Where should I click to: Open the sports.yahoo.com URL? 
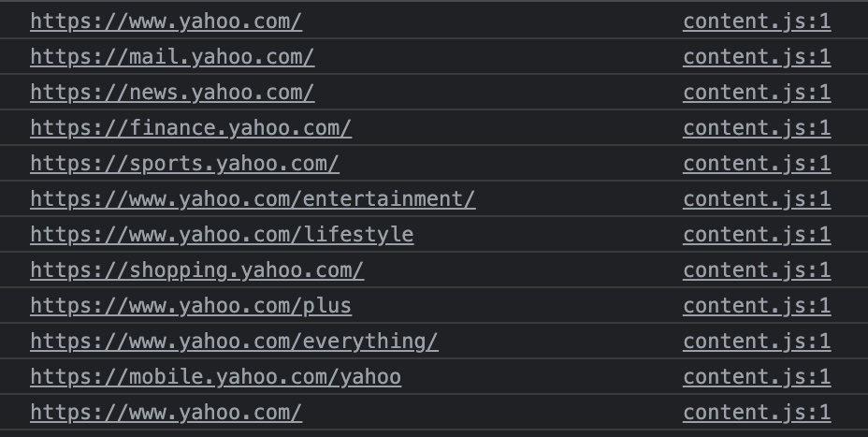click(184, 164)
